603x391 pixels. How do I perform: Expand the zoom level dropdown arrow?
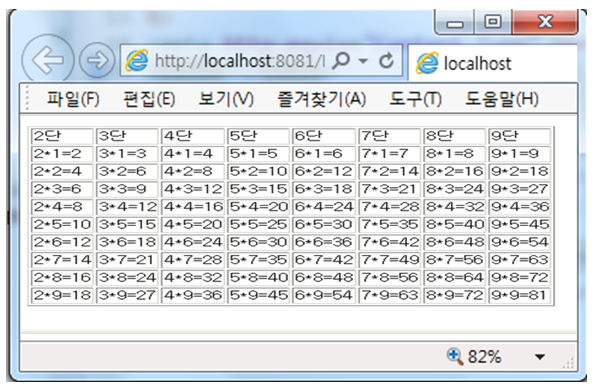click(540, 357)
